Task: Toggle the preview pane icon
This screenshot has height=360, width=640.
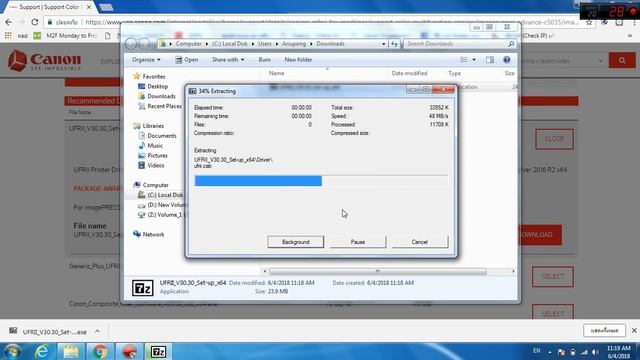Action: tap(490, 60)
